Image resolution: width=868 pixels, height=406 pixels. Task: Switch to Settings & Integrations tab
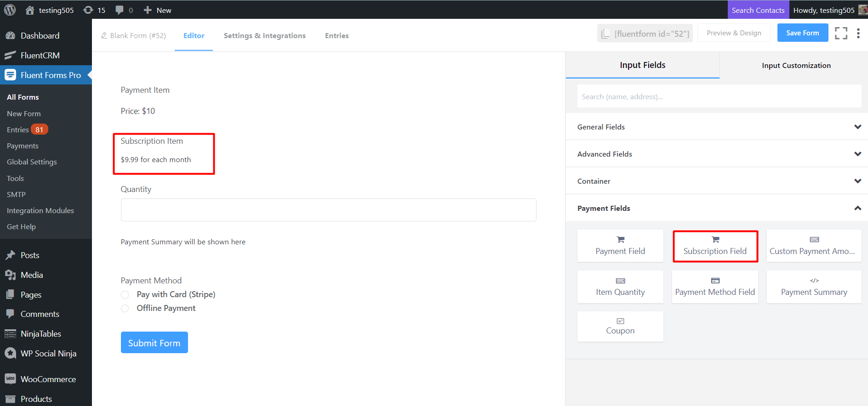click(x=264, y=36)
